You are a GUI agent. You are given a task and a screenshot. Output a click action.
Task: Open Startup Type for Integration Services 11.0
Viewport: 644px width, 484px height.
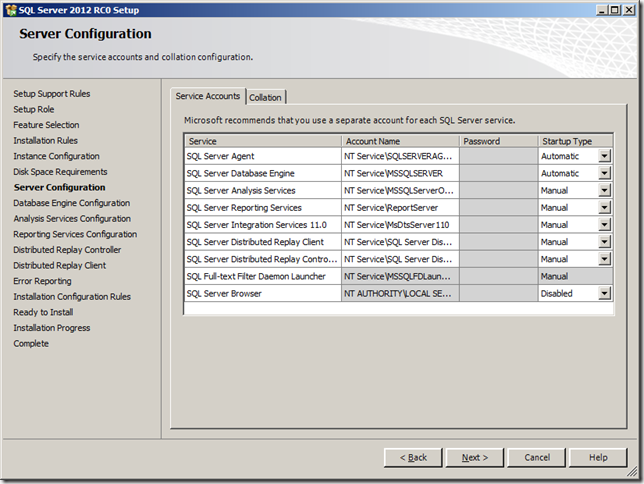(x=604, y=225)
